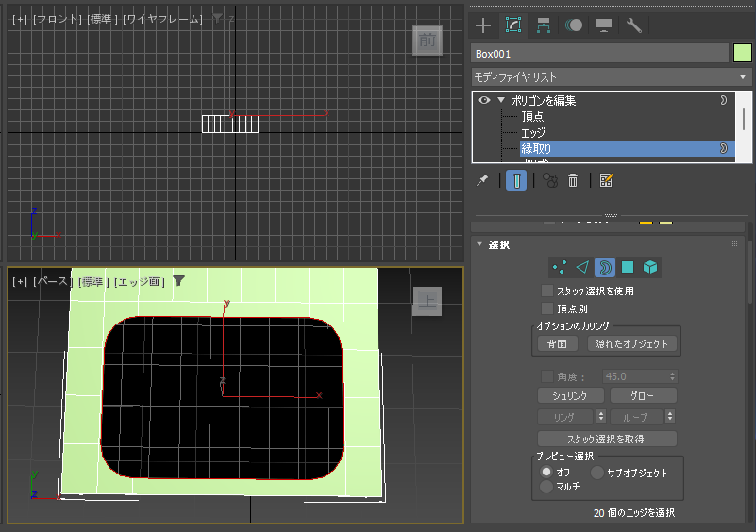Click the グロー button
The height and width of the screenshot is (532, 756).
click(x=643, y=395)
